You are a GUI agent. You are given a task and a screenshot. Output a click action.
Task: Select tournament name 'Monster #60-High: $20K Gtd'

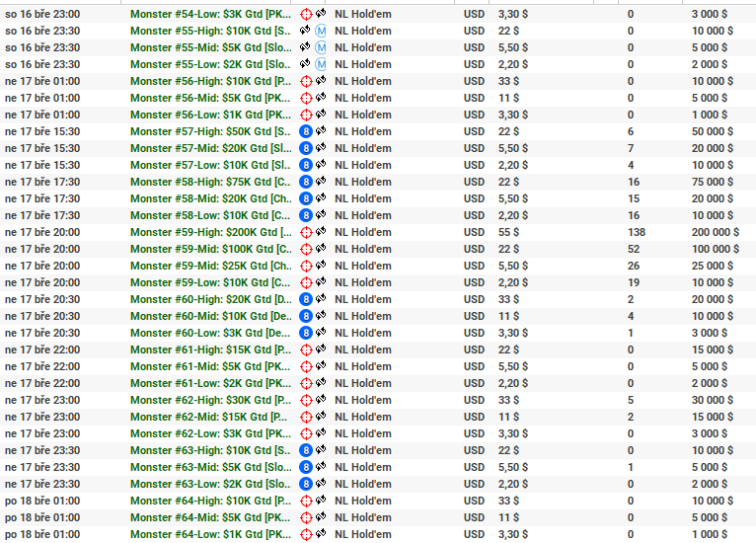(210, 299)
